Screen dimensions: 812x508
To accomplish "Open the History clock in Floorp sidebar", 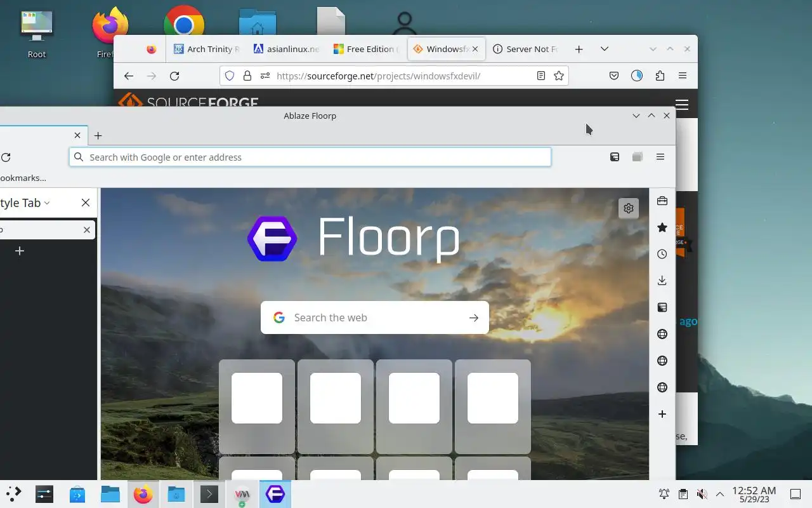I will click(662, 254).
